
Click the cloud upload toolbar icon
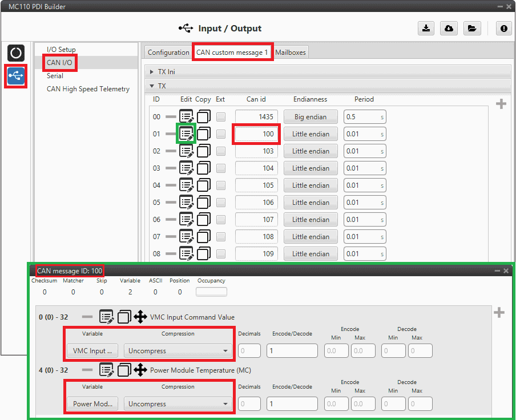pos(449,29)
